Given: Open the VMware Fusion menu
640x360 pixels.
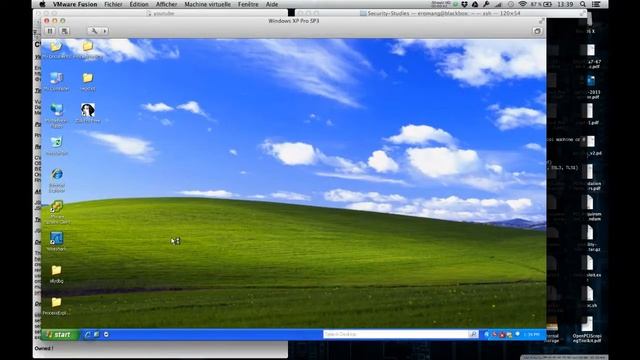Looking at the screenshot, I should point(75,4).
